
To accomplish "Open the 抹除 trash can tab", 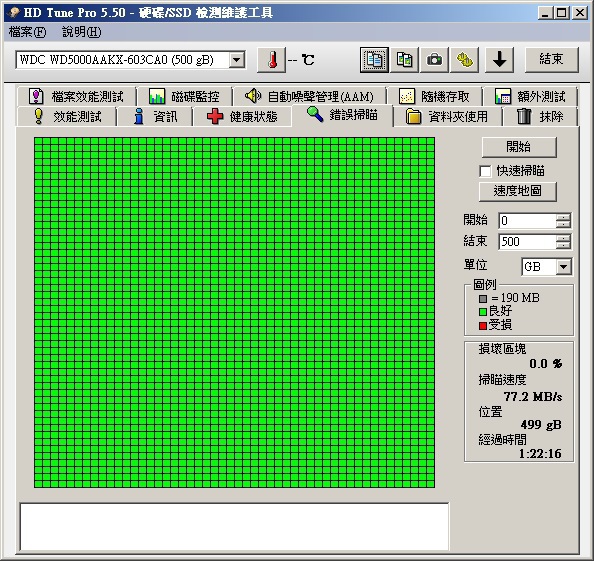I will coord(540,116).
